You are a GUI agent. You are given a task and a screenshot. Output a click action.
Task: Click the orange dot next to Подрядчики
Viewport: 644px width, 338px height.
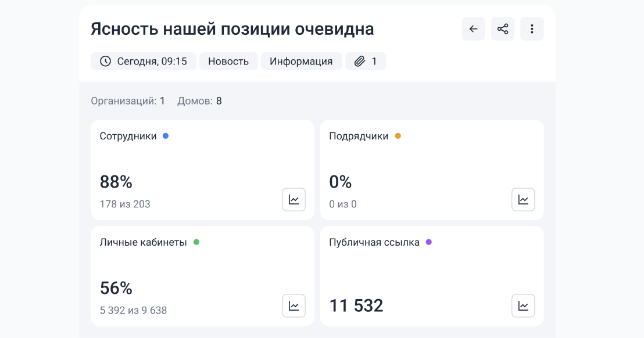pyautogui.click(x=398, y=136)
